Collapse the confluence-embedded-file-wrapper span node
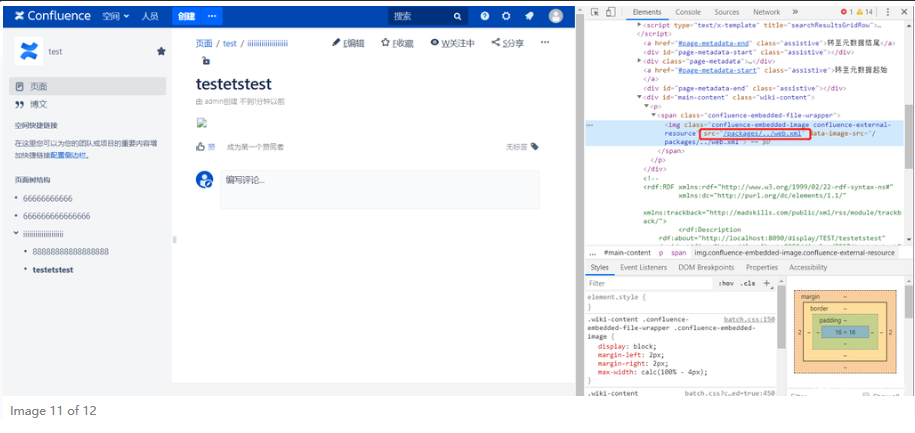The width and height of the screenshot is (915, 433). [x=654, y=115]
